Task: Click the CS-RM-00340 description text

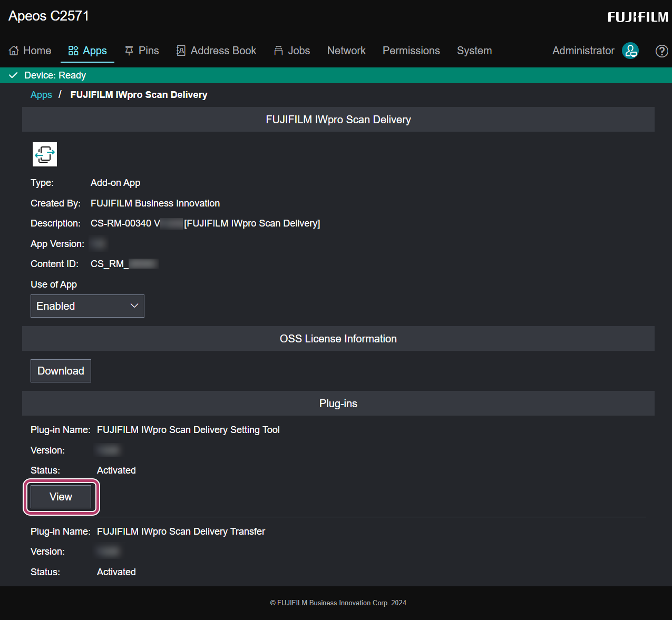Action: click(205, 223)
